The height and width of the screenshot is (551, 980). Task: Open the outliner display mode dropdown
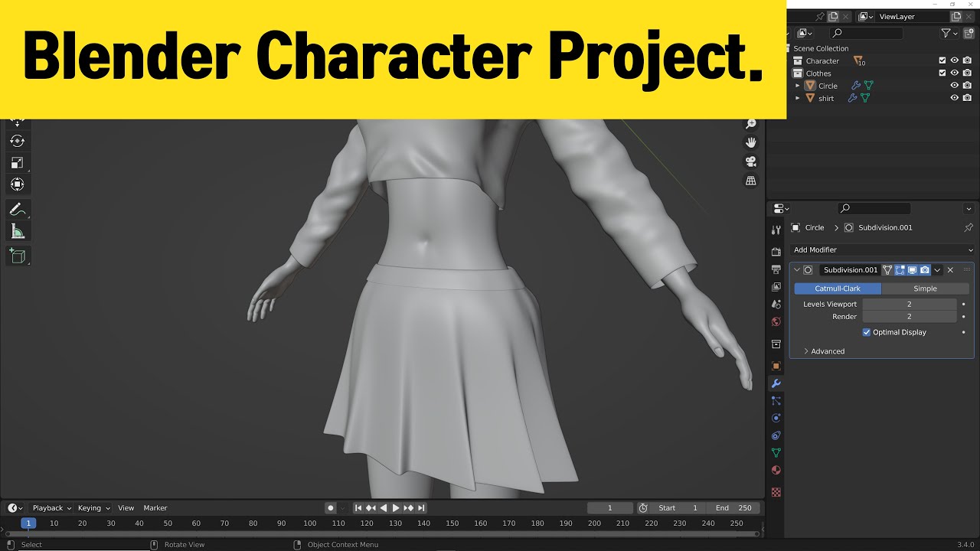(x=804, y=33)
